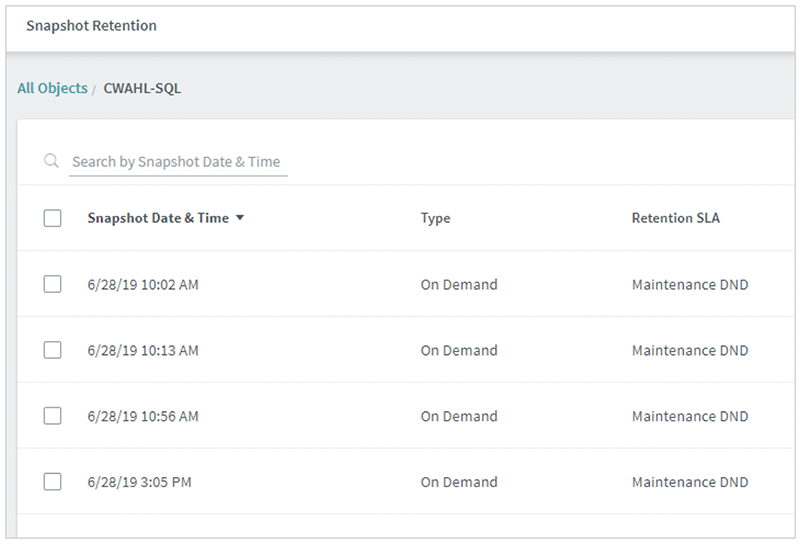Check the 6/28/19 10:02 AM snapshot box

pos(53,284)
